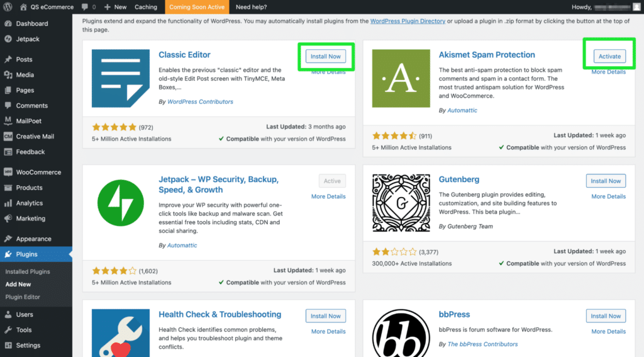644x357 pixels.
Task: Open the Classic Editor title link
Action: click(184, 55)
